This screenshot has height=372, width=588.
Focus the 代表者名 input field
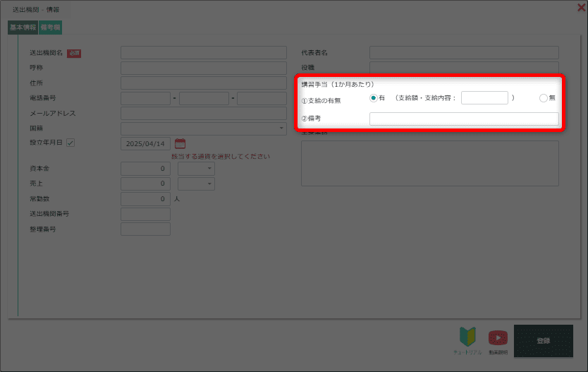[464, 52]
